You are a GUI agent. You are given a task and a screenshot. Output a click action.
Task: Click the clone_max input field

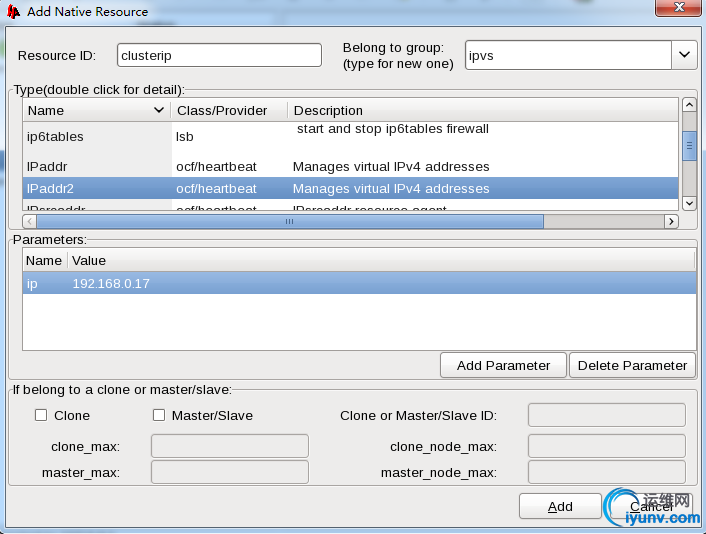(x=230, y=446)
